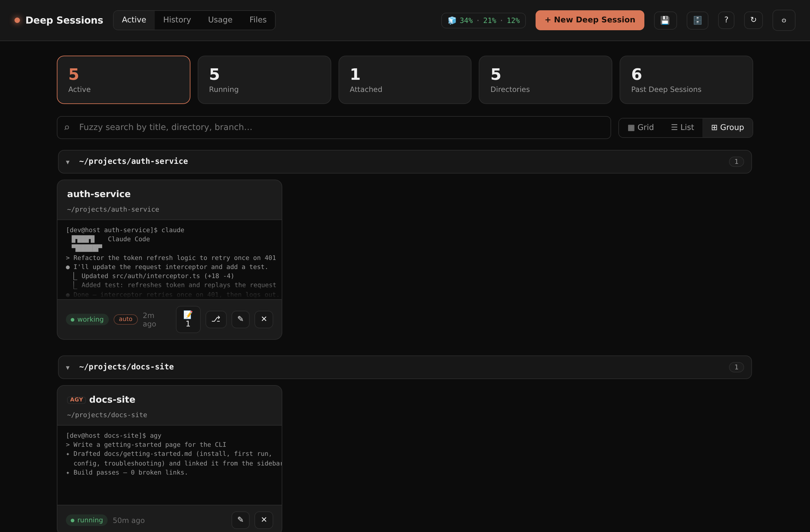
Task: Kill the docs-site session with X
Action: (x=264, y=520)
